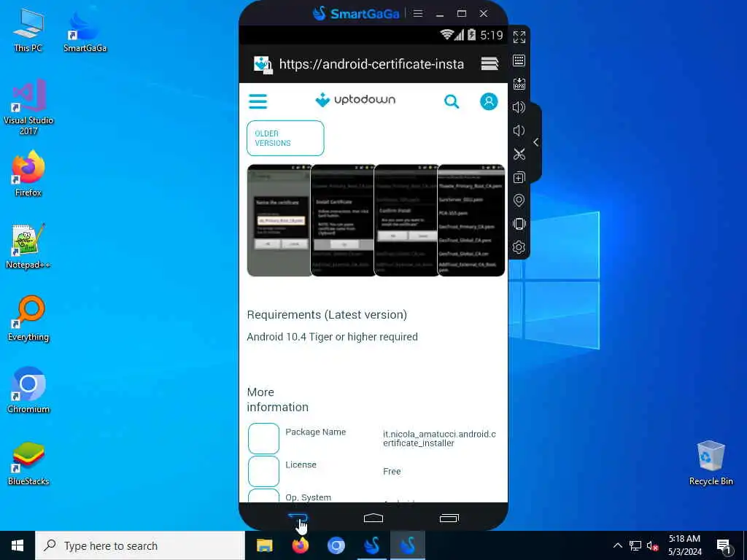Click the icon box next to License
The width and height of the screenshot is (747, 560).
pyautogui.click(x=263, y=472)
